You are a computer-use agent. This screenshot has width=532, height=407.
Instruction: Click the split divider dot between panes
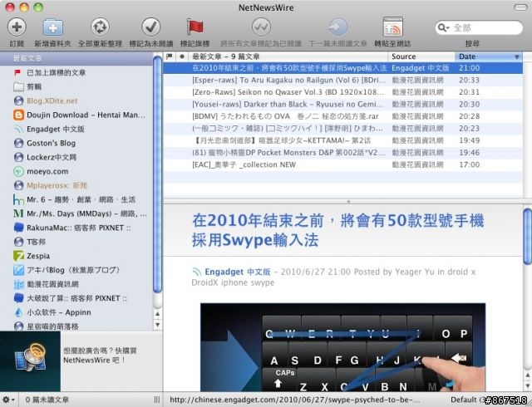(x=348, y=202)
